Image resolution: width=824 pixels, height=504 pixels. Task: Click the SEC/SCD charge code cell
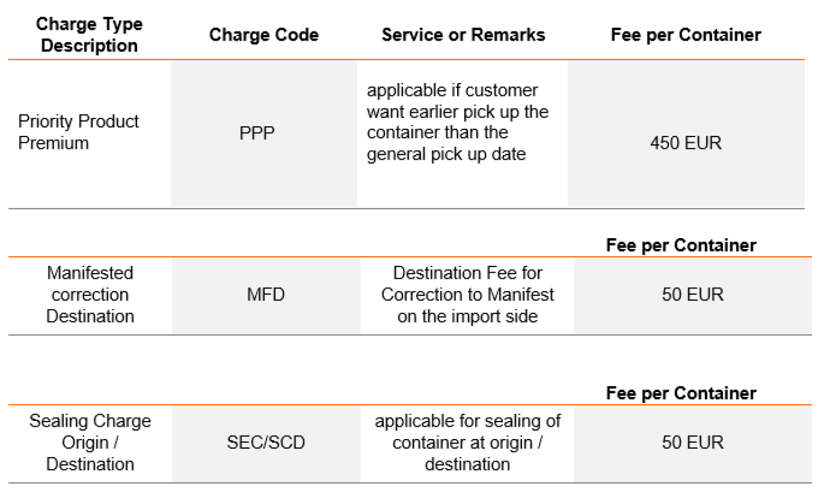coord(266,443)
